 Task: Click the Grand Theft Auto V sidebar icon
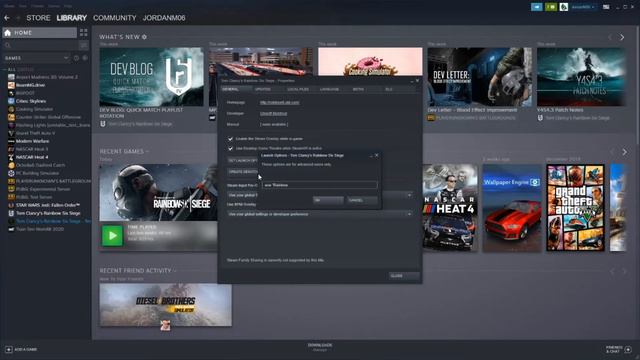point(11,133)
